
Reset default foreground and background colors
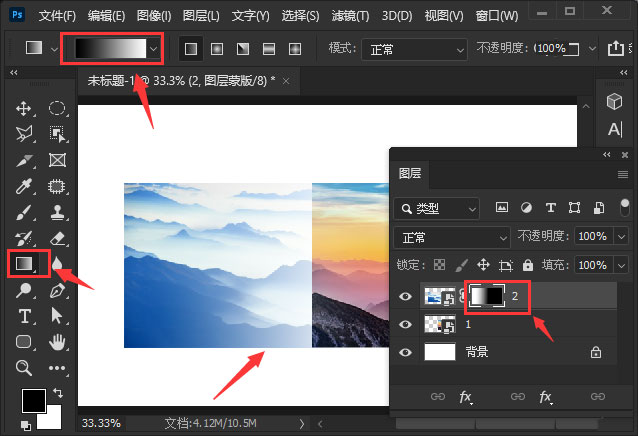click(x=25, y=425)
